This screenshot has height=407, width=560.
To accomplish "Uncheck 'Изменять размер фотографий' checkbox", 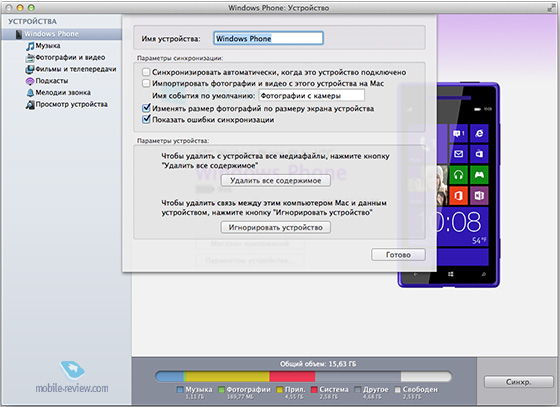I will (146, 108).
